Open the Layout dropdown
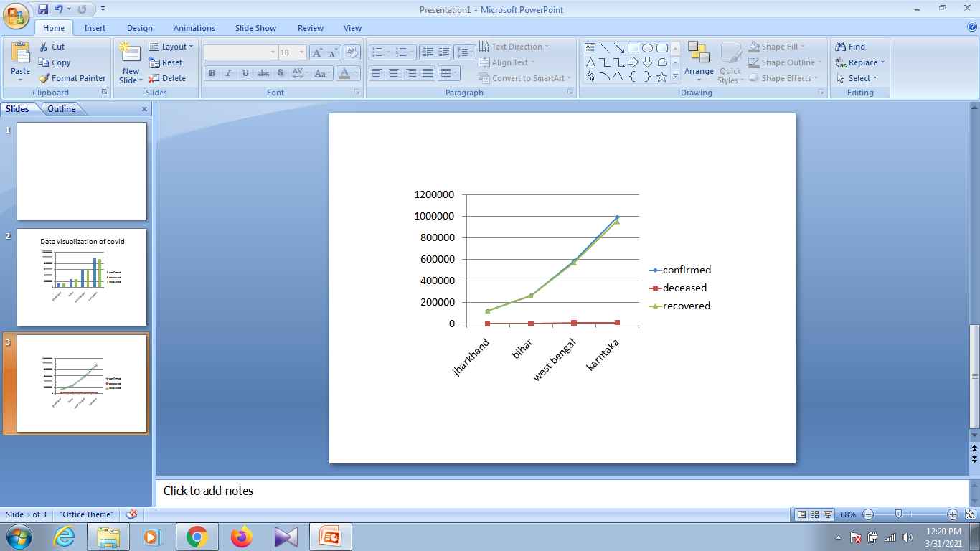 171,47
